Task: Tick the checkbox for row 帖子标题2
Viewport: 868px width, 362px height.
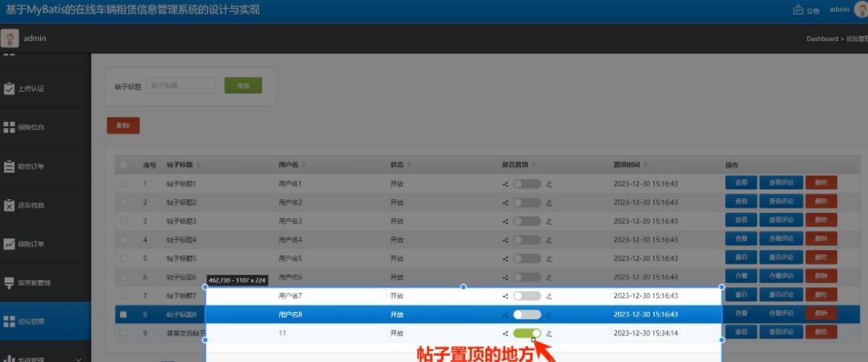Action: (x=124, y=203)
